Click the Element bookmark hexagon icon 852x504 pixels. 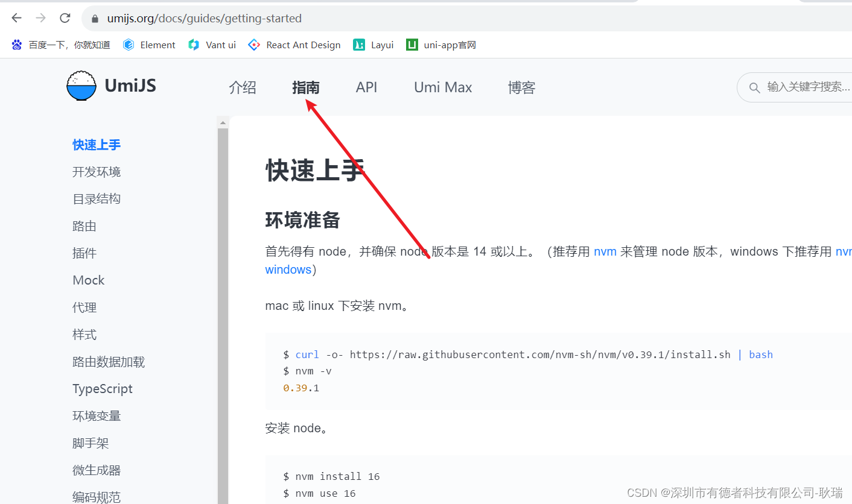pyautogui.click(x=128, y=45)
